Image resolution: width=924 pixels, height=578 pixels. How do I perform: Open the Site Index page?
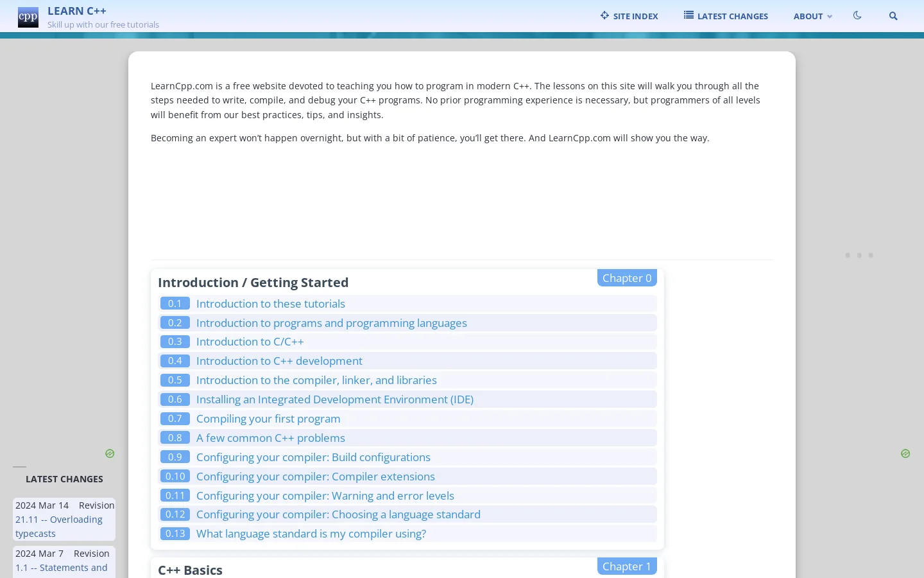[x=629, y=16]
